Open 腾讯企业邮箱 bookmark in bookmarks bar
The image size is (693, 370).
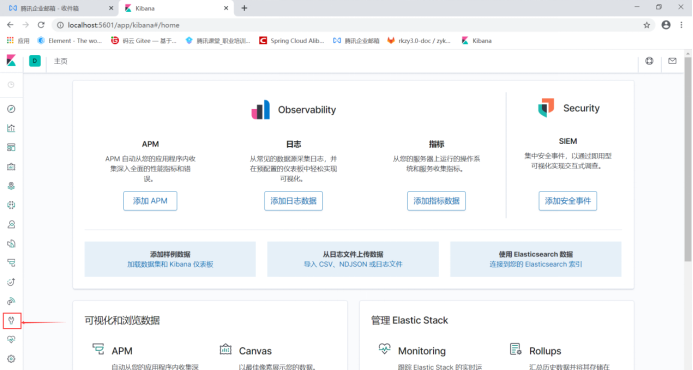(356, 41)
